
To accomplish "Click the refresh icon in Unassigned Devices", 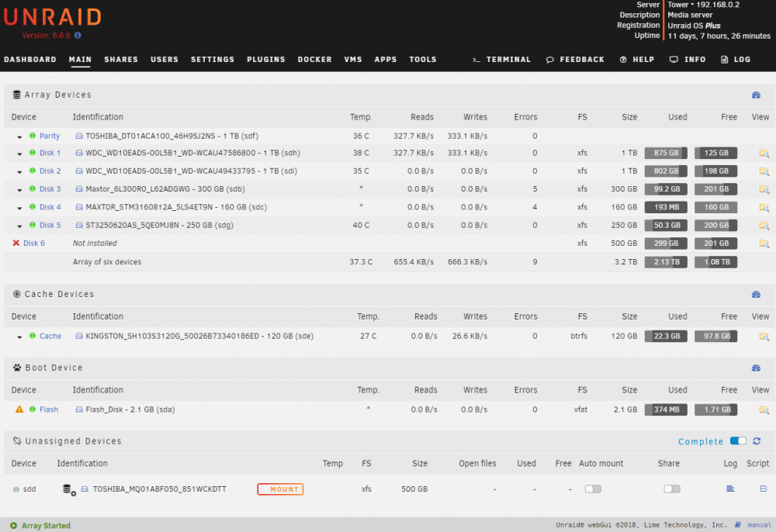I will pyautogui.click(x=756, y=441).
